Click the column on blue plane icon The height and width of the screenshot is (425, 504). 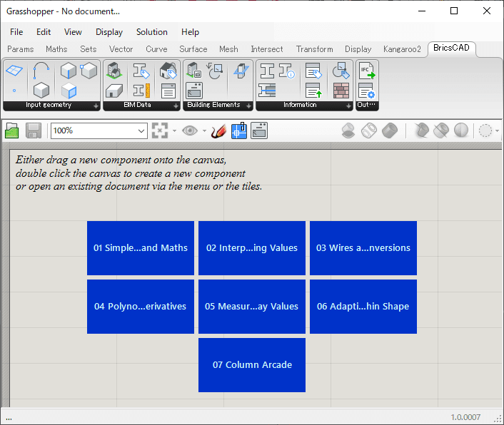(x=241, y=71)
